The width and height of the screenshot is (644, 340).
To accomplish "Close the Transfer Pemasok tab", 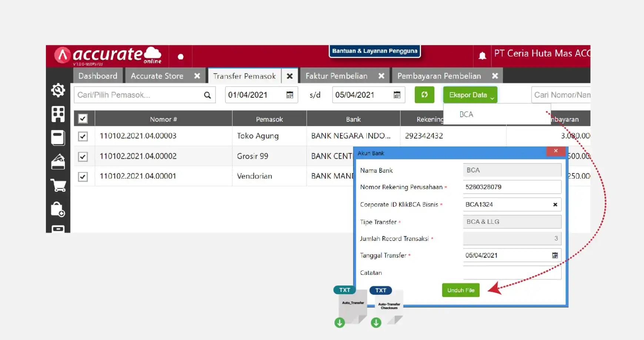I will (290, 76).
